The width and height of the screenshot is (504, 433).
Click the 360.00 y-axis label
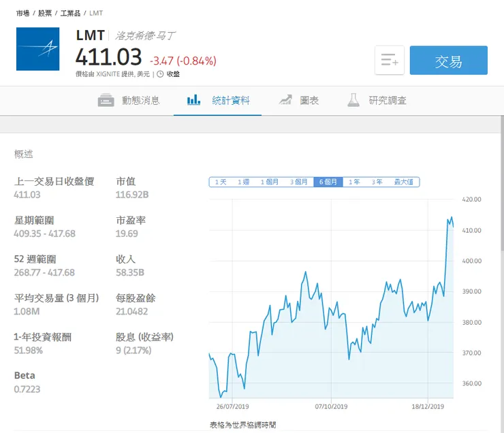click(x=471, y=383)
